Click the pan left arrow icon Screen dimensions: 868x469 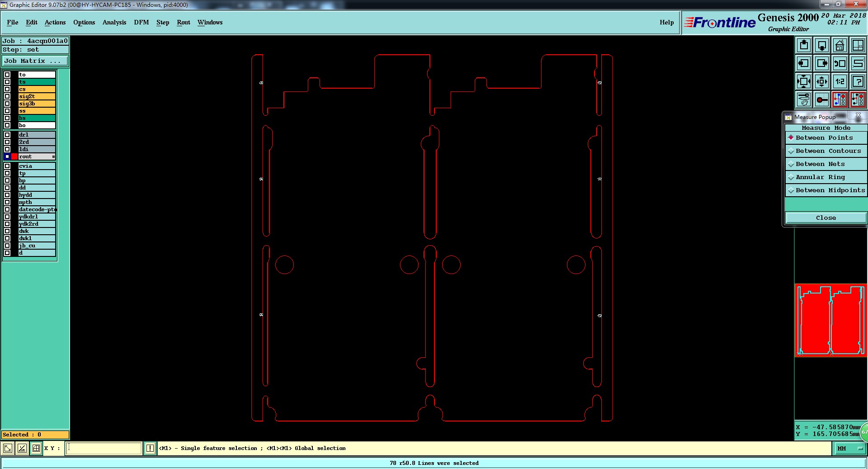coord(804,63)
